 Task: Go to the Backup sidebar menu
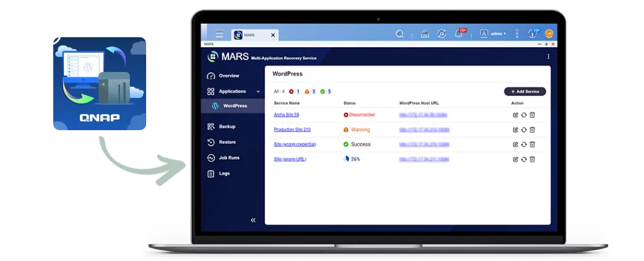point(227,126)
